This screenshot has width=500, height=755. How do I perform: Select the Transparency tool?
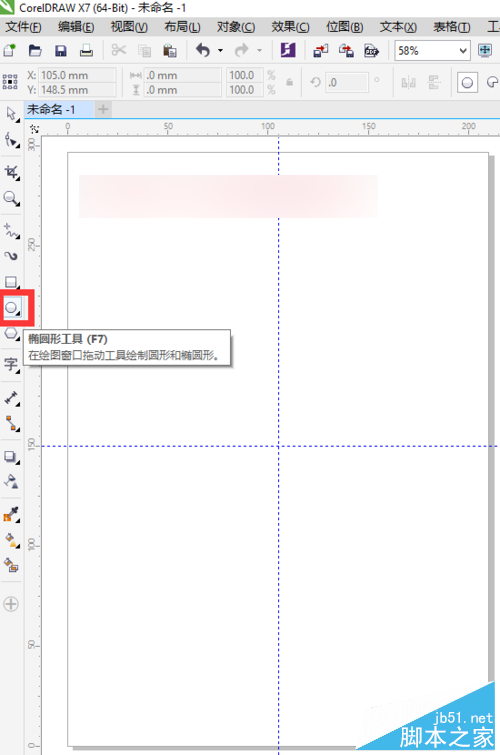point(11,481)
